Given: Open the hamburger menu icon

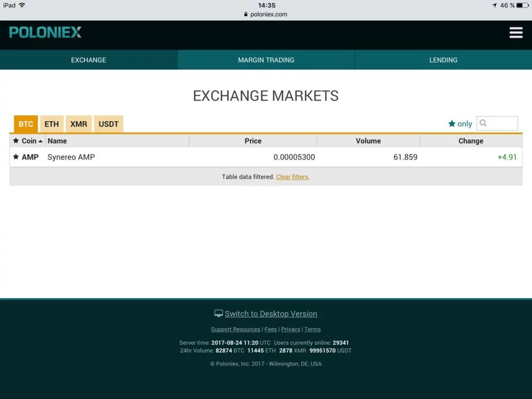Looking at the screenshot, I should click(x=516, y=32).
